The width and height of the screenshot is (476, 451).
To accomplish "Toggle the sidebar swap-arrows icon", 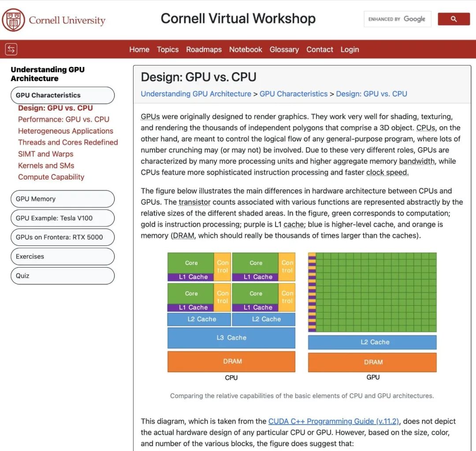I will click(x=11, y=49).
